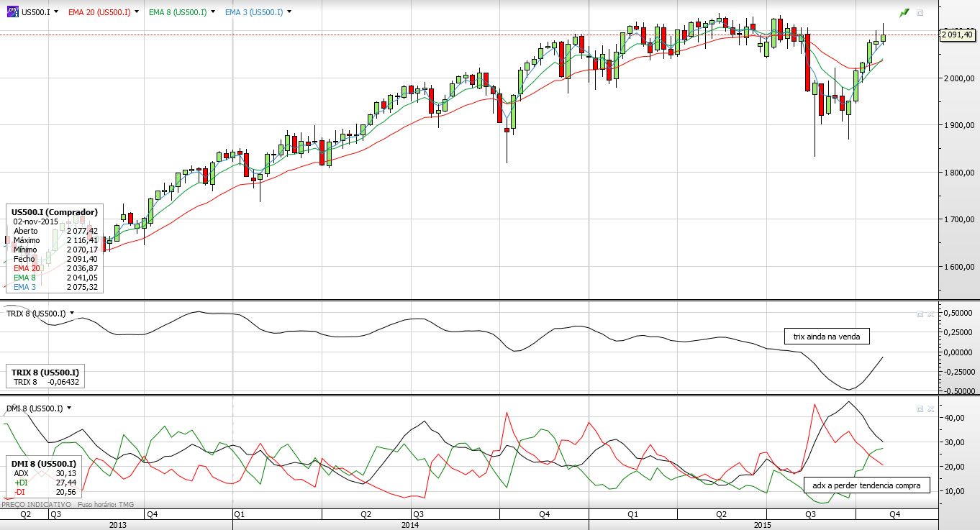Click the green trend arrow icon

904,13
